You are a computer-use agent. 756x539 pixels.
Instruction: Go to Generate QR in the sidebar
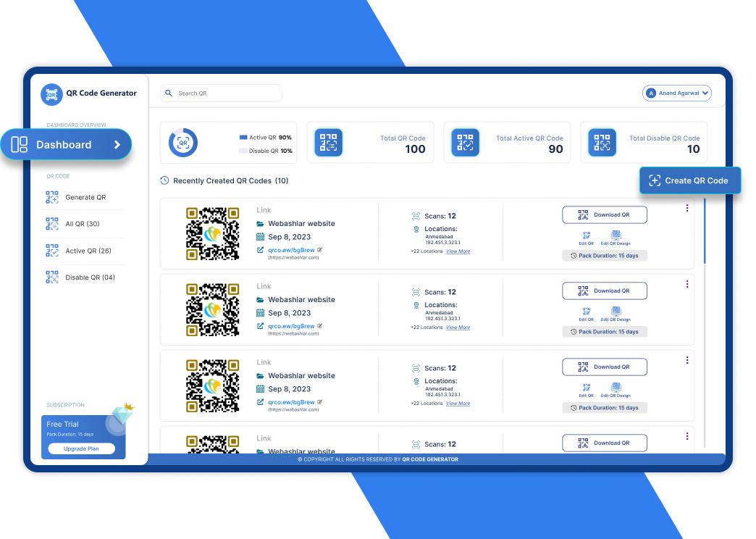(83, 197)
